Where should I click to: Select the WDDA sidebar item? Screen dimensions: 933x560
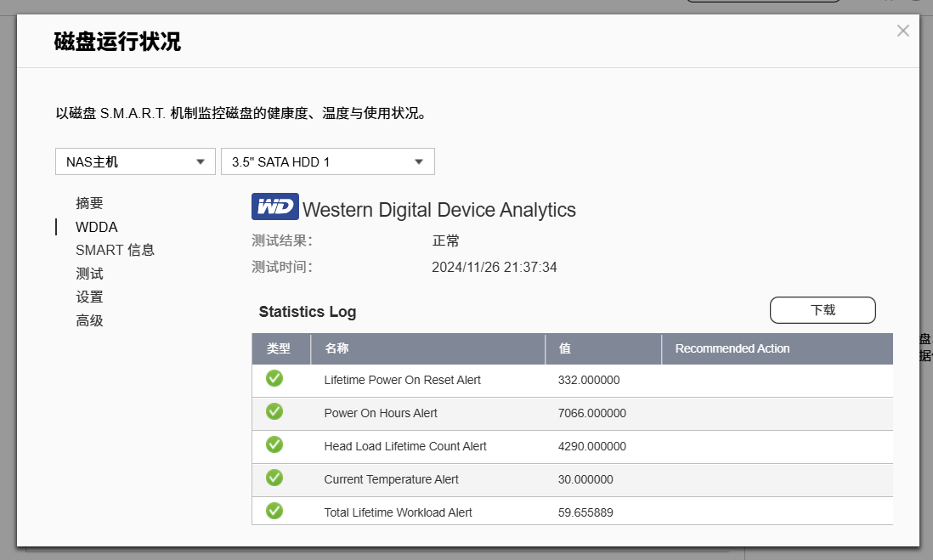(x=96, y=227)
